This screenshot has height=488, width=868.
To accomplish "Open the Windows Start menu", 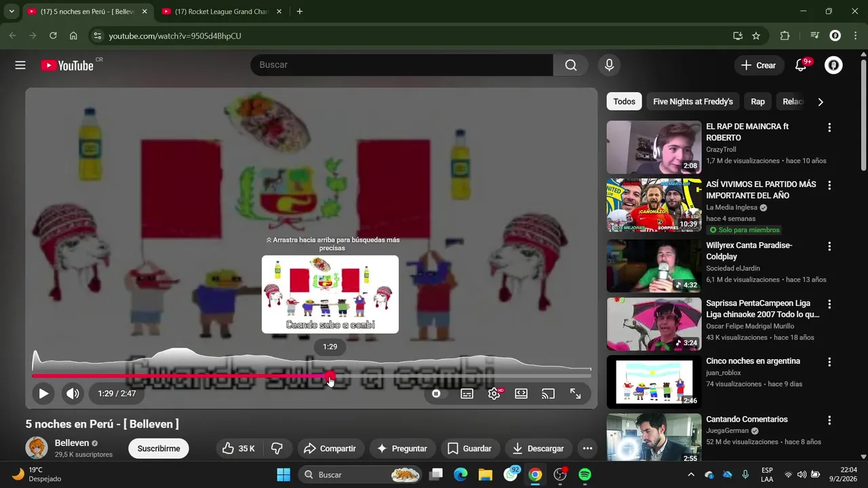I will pyautogui.click(x=283, y=474).
